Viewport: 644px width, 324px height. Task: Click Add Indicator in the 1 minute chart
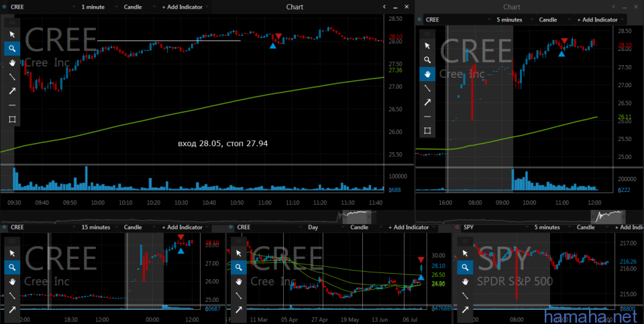click(x=183, y=7)
